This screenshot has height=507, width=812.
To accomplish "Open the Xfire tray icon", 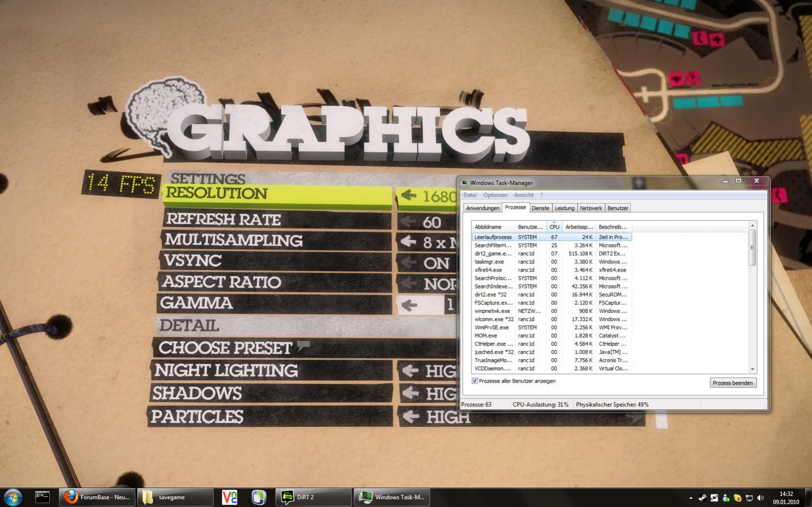I will 714,498.
